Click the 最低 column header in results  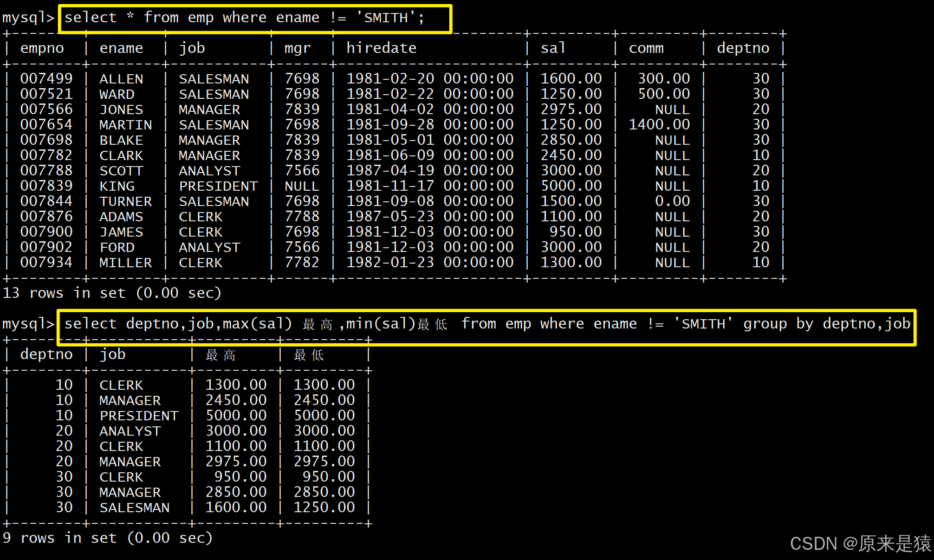coord(309,355)
